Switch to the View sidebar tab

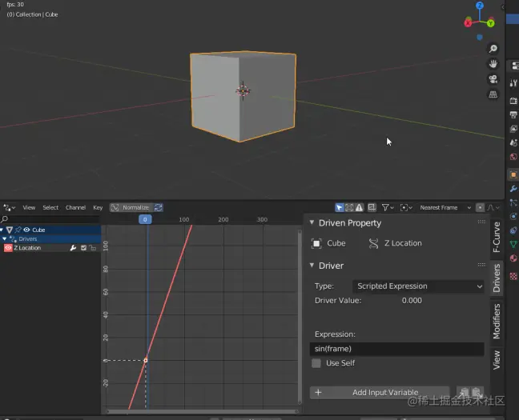click(x=496, y=360)
